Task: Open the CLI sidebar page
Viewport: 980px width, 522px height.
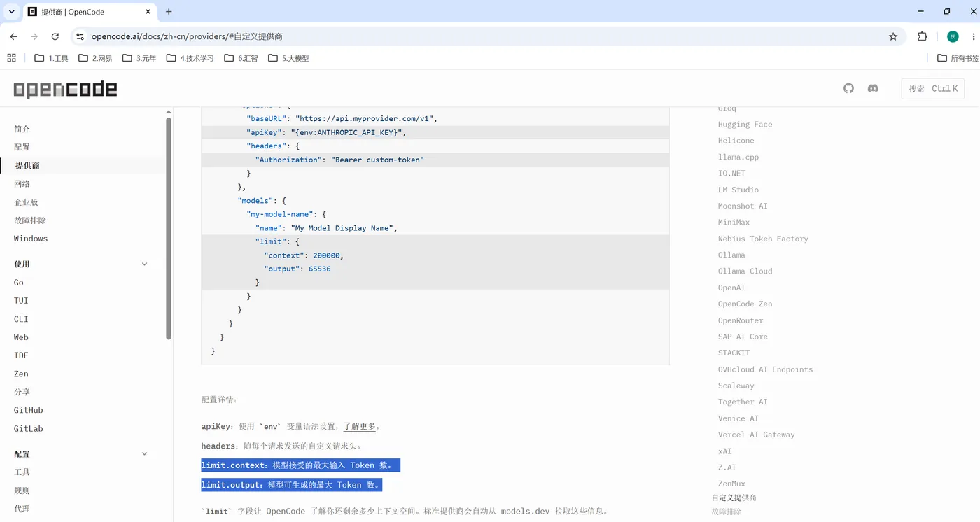Action: [x=21, y=319]
